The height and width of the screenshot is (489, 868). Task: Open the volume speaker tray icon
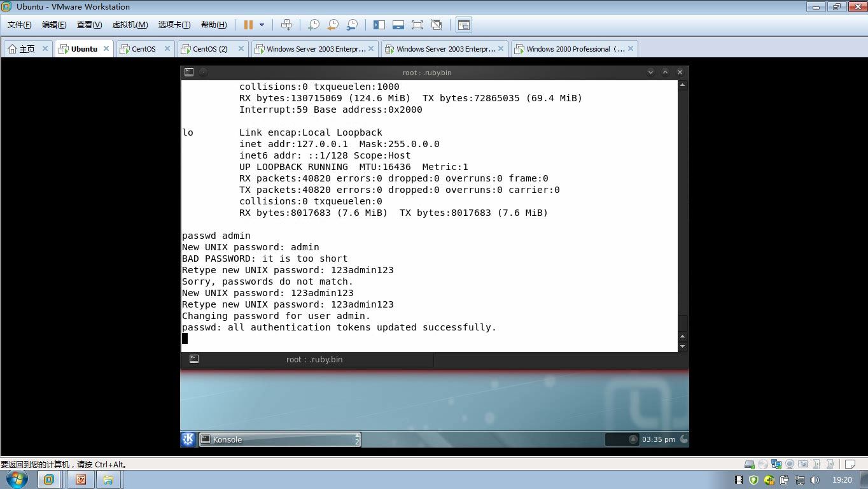815,480
